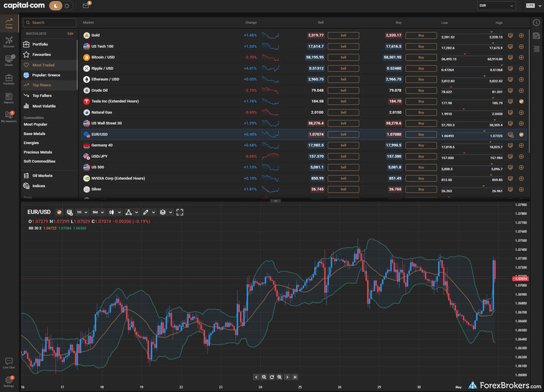The image size is (544, 392).
Task: Open the Reports icon in sidebar
Action: pos(9,98)
